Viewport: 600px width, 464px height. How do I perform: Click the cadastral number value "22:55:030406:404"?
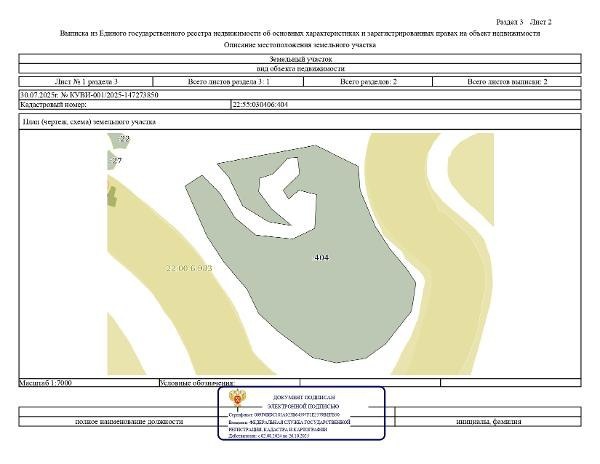point(260,104)
